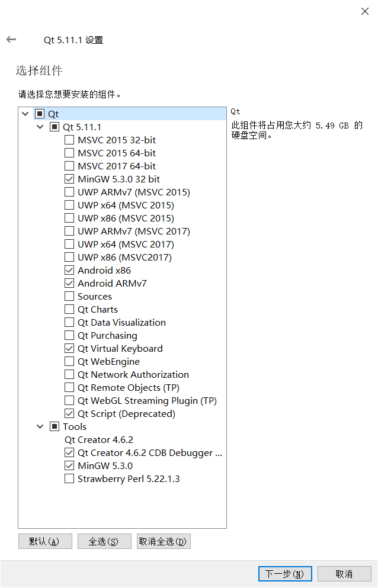The width and height of the screenshot is (378, 588).
Task: Uncheck Android ARMv7 component
Action: point(69,284)
